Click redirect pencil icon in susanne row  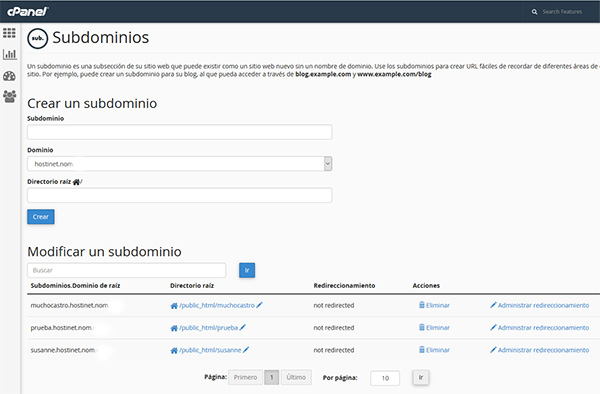493,350
